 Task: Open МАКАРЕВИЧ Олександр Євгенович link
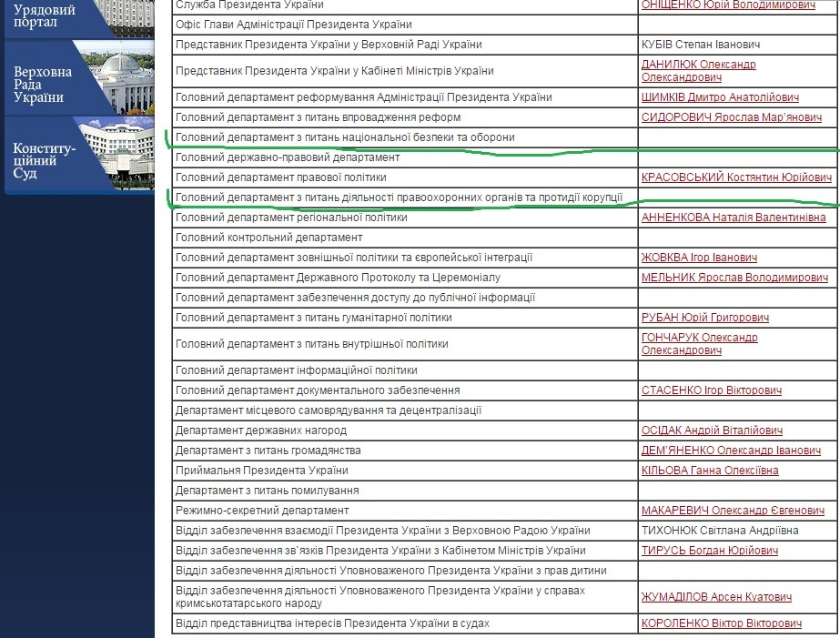pyautogui.click(x=733, y=511)
